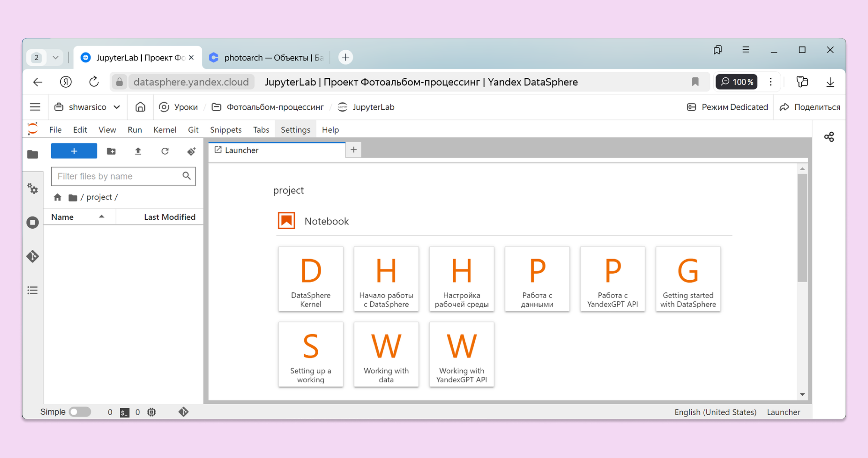Screen dimensions: 868x458
Task: Open the table of contents sidebar icon
Action: coord(33,290)
